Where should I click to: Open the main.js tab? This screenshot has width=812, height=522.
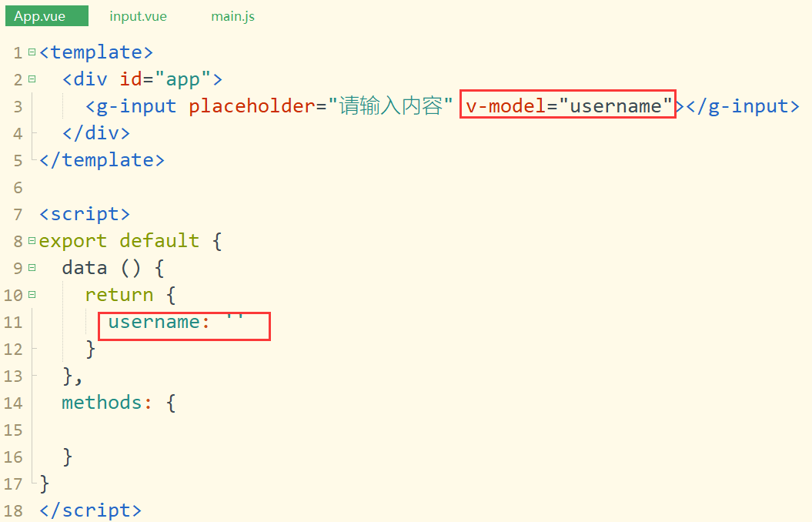point(232,16)
